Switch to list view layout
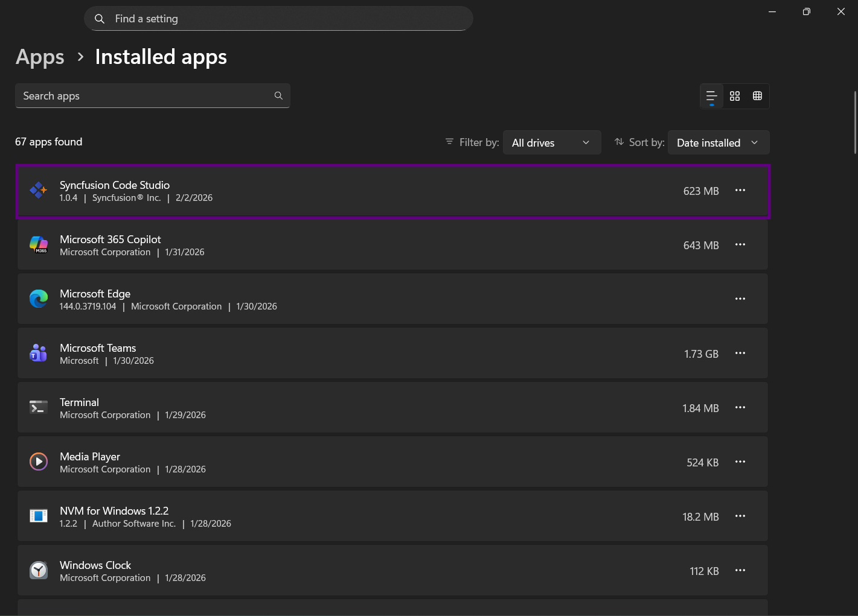858x616 pixels. tap(712, 96)
